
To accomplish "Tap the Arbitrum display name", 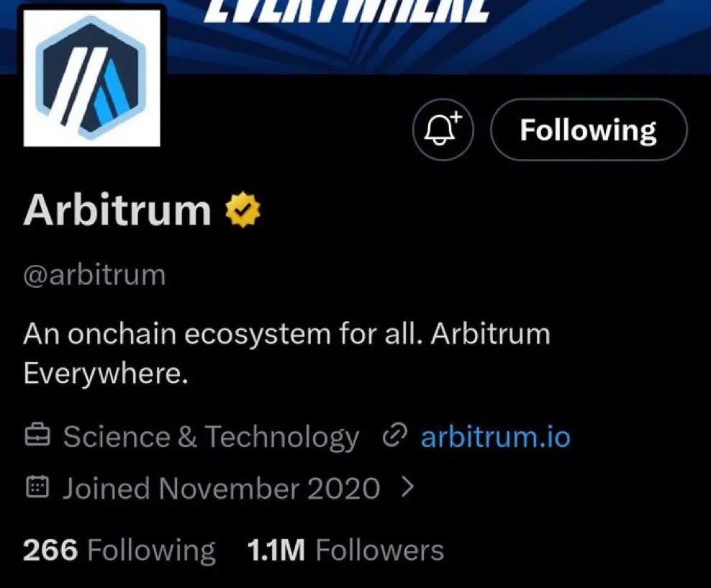I will point(117,209).
